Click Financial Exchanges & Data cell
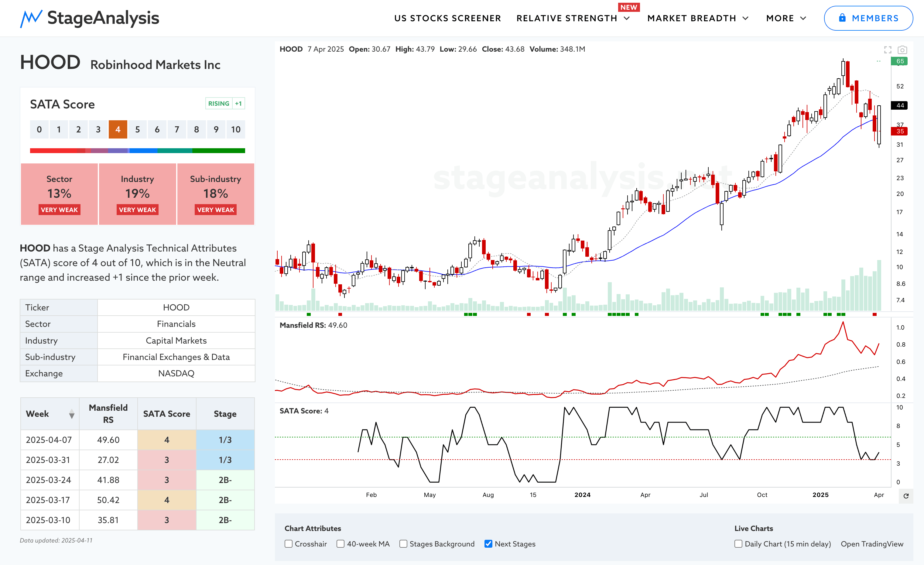The height and width of the screenshot is (565, 924). coord(176,357)
